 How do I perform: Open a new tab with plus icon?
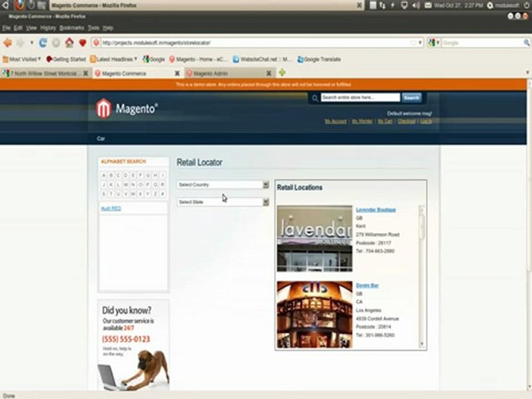pos(282,72)
